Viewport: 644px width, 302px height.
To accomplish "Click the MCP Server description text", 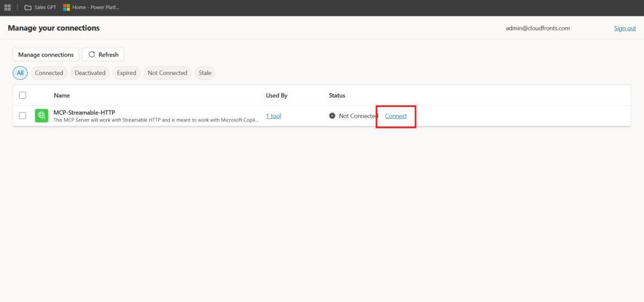I will pyautogui.click(x=156, y=120).
